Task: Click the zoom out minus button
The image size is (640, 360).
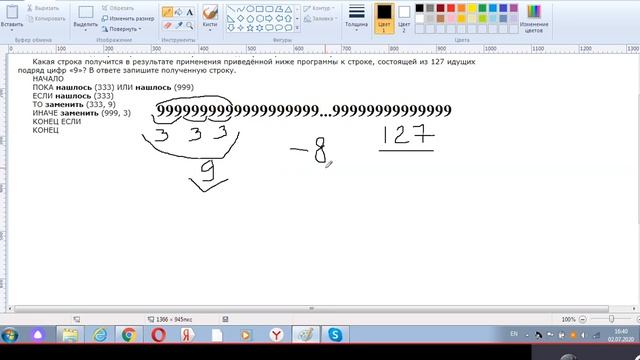Action: [583, 319]
